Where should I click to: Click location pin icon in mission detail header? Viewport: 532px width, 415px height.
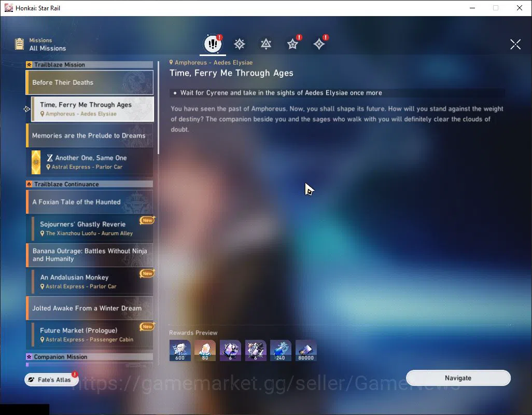171,62
